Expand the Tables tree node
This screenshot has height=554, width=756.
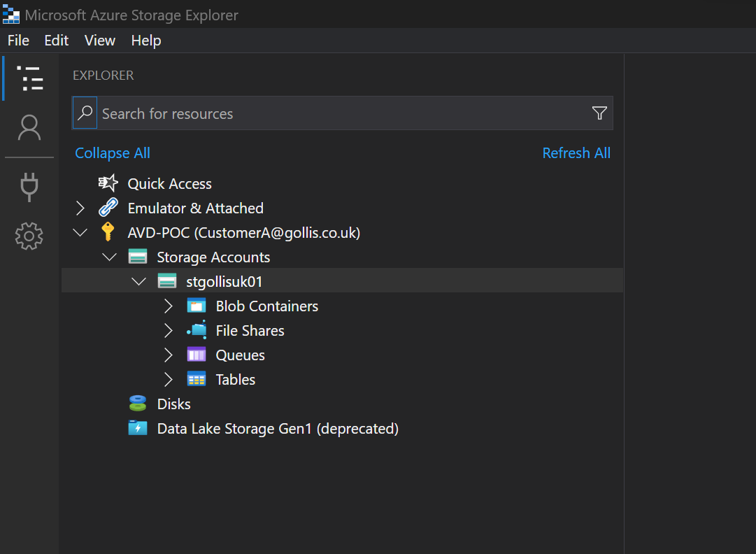click(x=168, y=380)
